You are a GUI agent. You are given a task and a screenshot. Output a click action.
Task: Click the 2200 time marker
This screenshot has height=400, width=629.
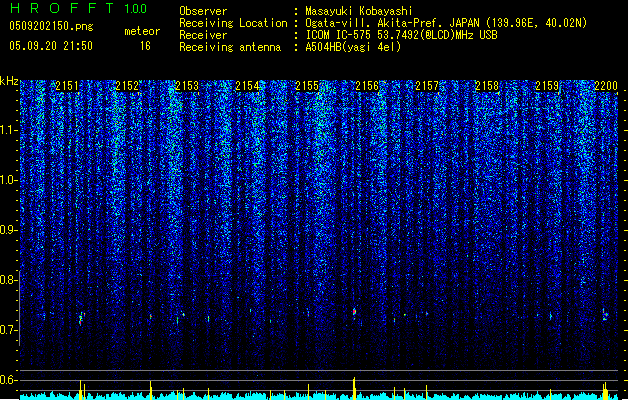click(x=606, y=86)
